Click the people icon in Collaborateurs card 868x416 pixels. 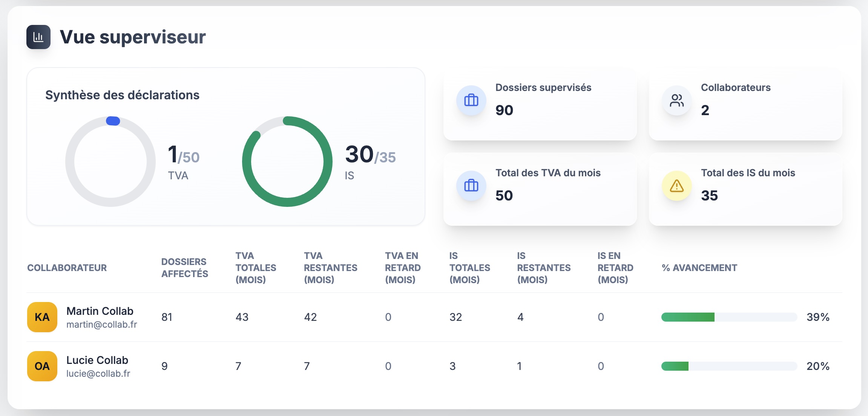point(676,100)
